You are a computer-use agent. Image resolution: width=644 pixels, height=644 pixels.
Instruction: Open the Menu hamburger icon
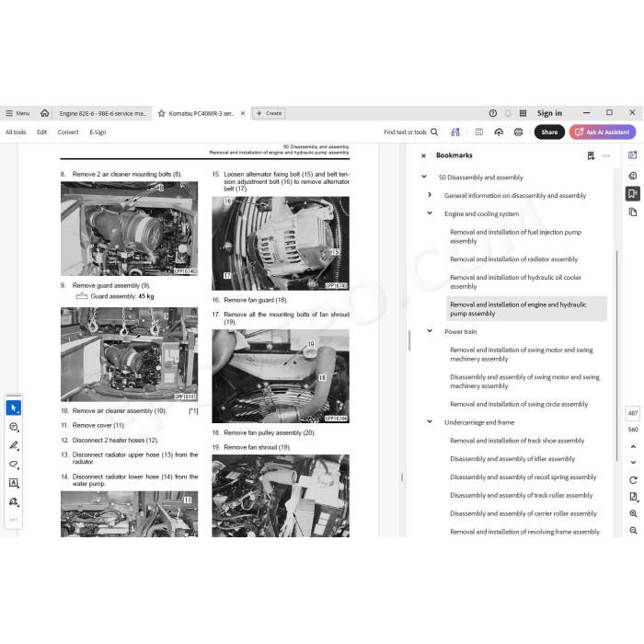(9, 113)
